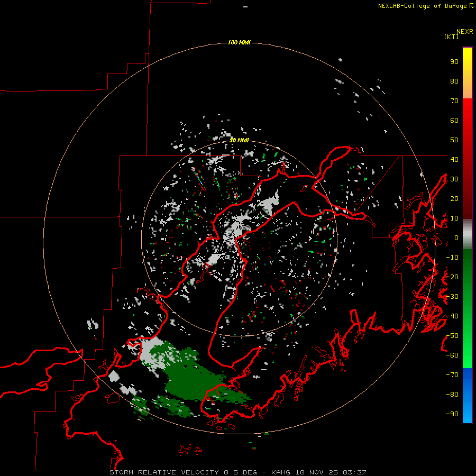The image size is (476, 476).
Task: Click the 50 value on velocity scale
Action: (454, 140)
